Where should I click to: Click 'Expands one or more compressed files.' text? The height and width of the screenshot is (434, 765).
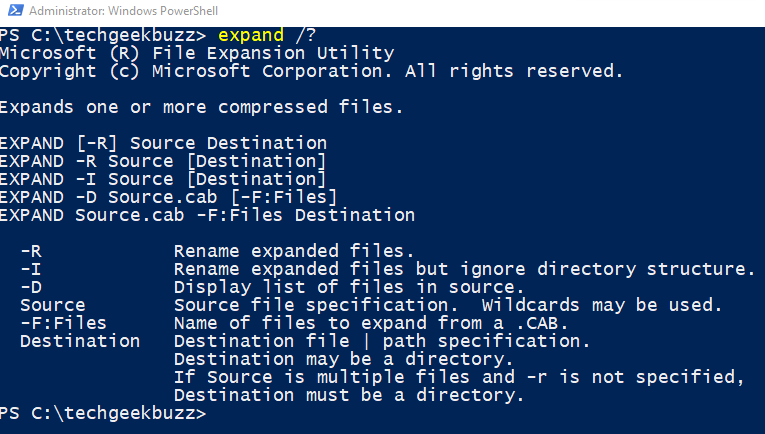coord(201,107)
